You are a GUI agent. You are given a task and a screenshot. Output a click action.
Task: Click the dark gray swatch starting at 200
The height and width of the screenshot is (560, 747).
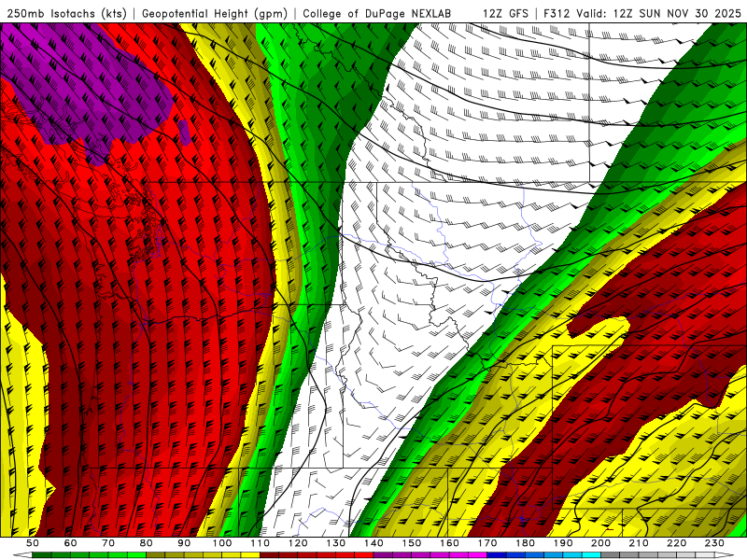click(x=611, y=555)
